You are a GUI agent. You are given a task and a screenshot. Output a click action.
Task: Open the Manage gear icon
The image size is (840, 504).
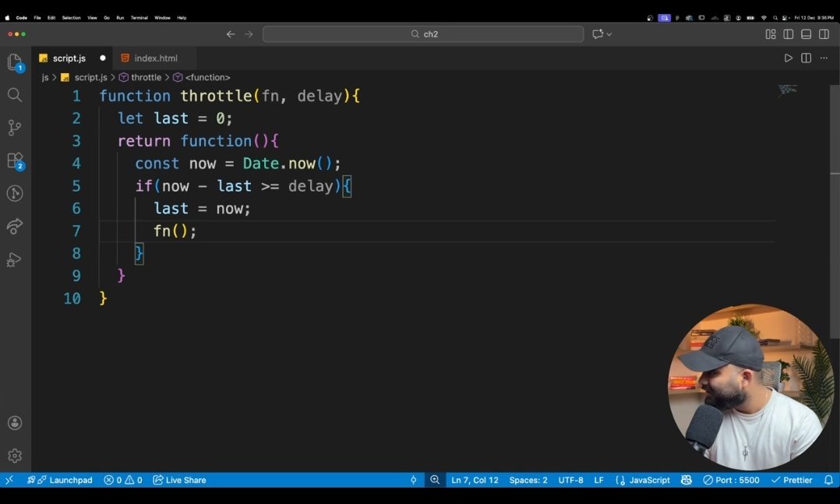[x=15, y=455]
